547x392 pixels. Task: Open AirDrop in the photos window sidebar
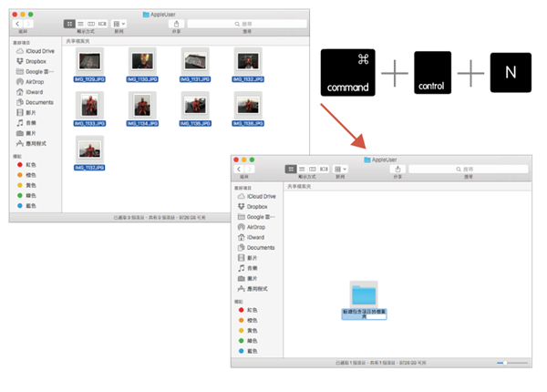(x=30, y=82)
